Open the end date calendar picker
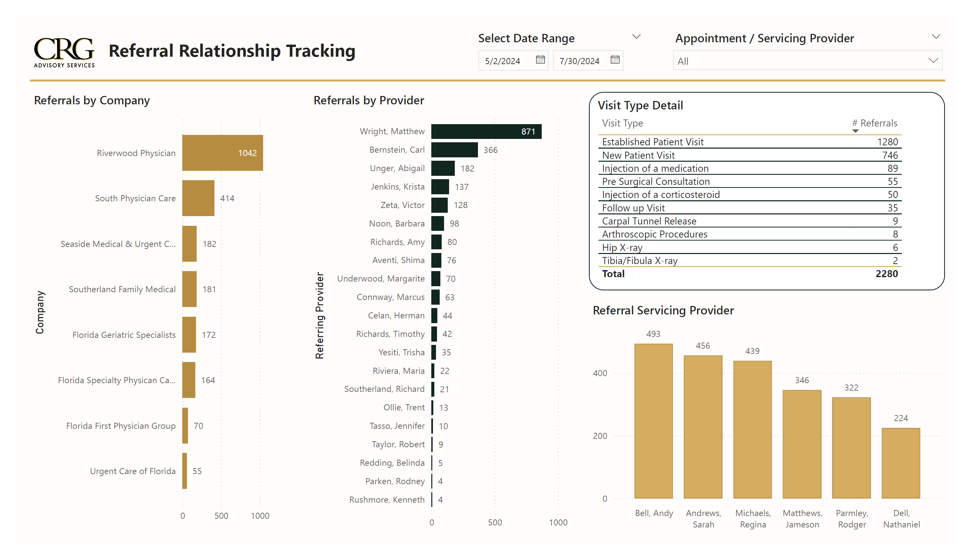Image resolution: width=970 pixels, height=560 pixels. (615, 60)
